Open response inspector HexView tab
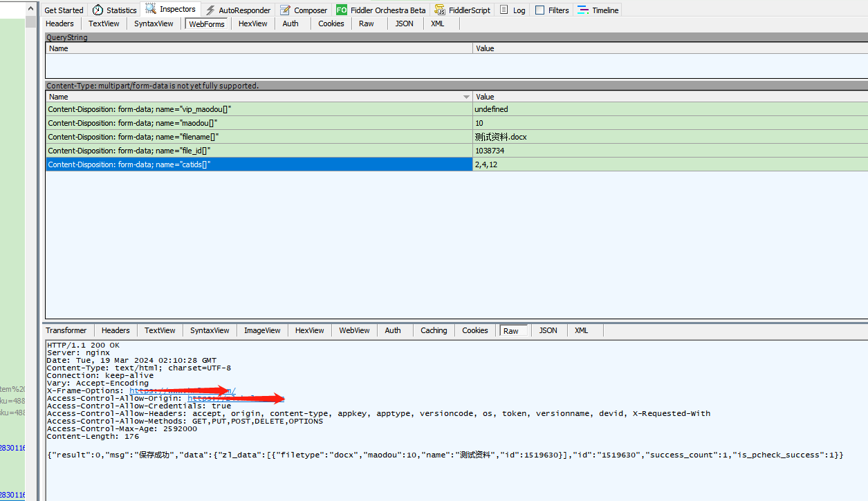 click(x=309, y=330)
